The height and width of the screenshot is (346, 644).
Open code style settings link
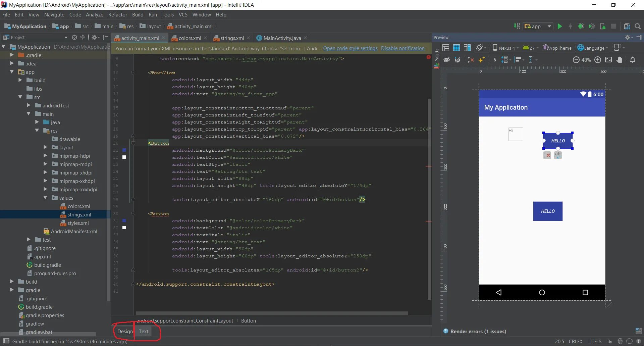pos(350,48)
